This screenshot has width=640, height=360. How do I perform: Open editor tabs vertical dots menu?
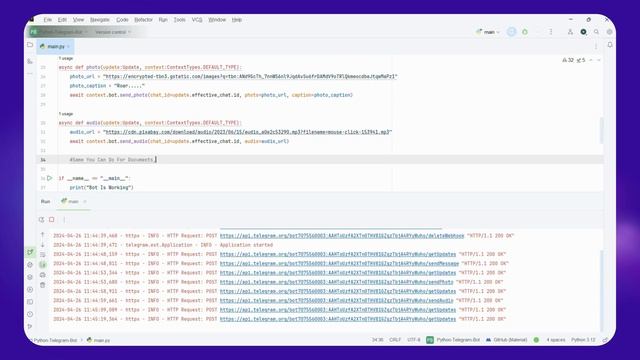tap(596, 47)
